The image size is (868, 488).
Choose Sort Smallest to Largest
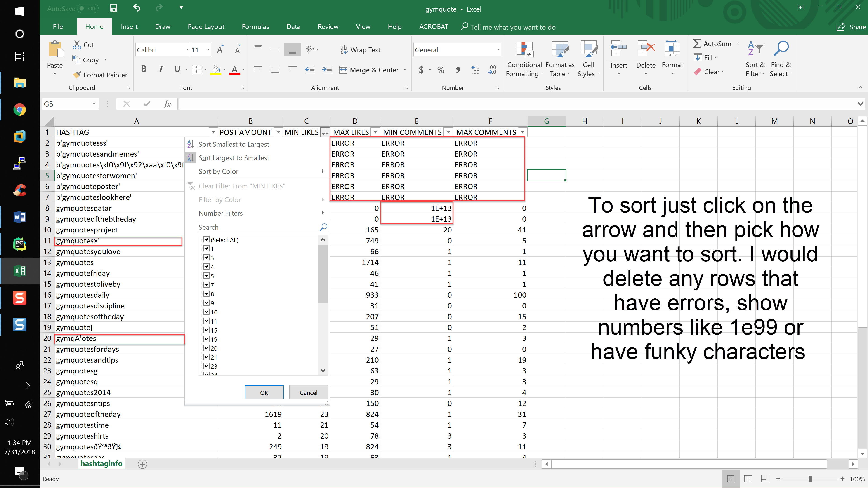(234, 145)
